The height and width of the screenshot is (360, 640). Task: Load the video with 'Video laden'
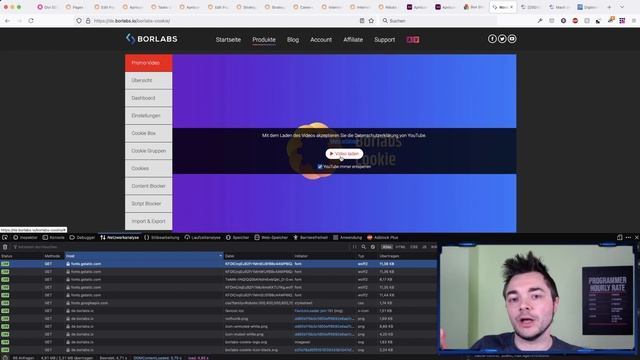(344, 153)
